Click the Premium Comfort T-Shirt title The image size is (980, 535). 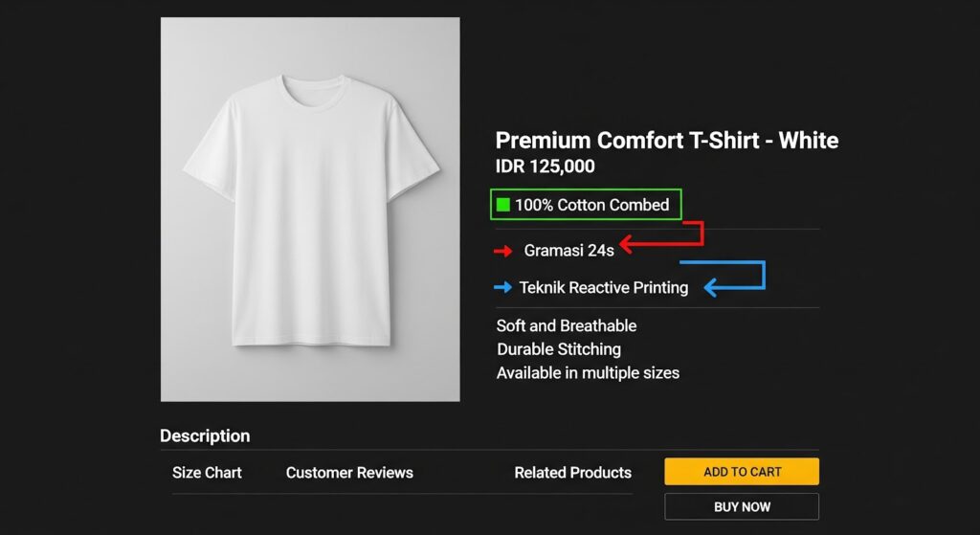666,141
